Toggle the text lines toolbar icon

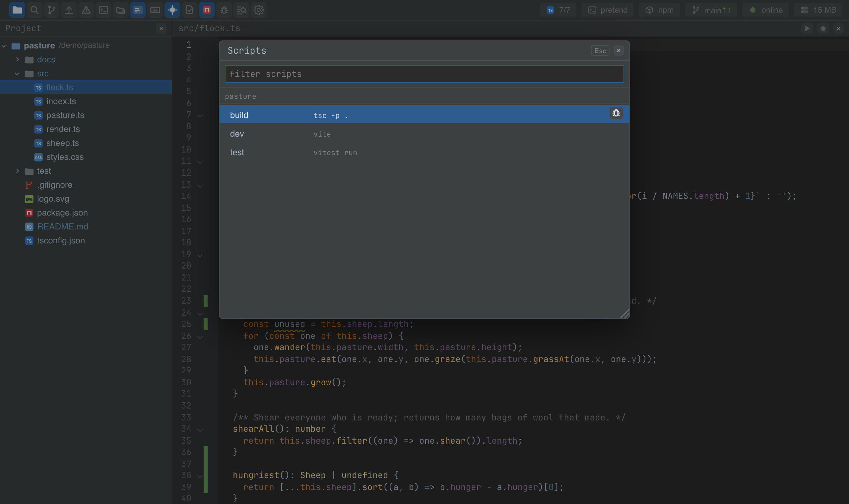pyautogui.click(x=138, y=10)
